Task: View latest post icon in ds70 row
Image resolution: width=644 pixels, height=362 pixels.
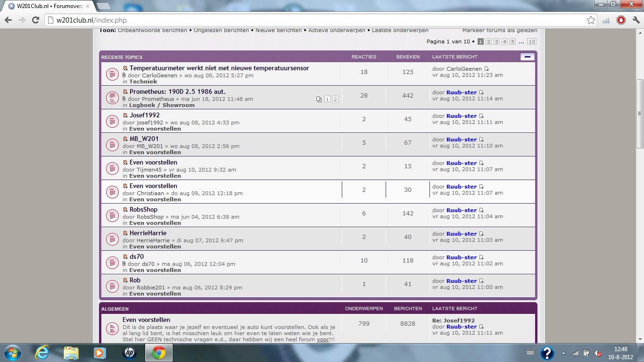Action: point(481,257)
